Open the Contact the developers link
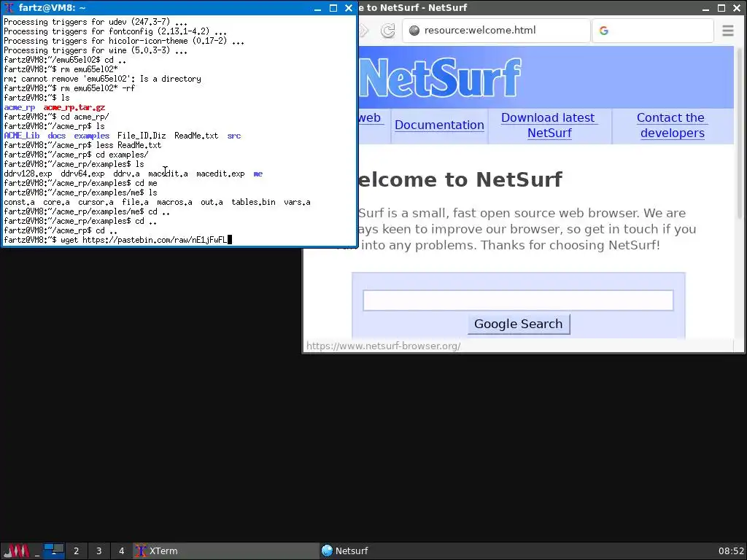747x560 pixels. 672,125
